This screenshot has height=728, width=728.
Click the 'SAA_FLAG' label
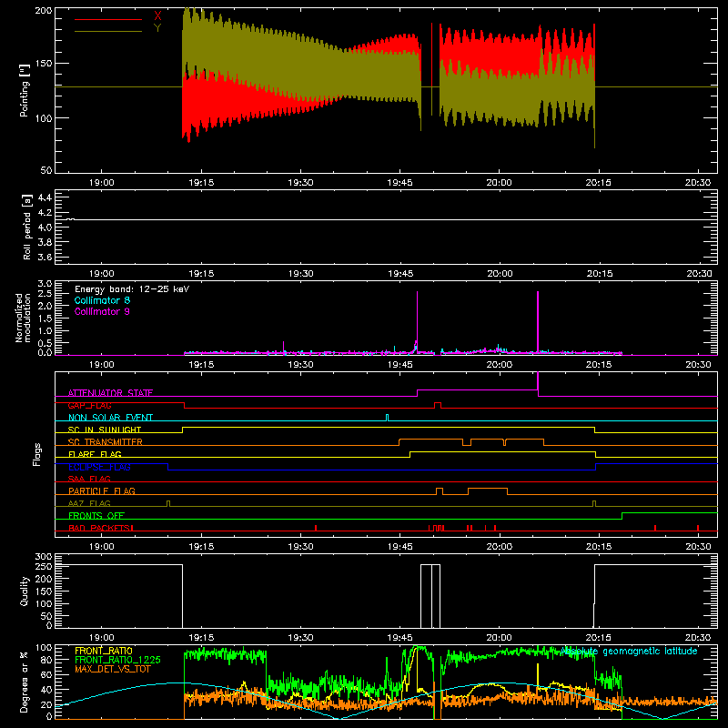[89, 479]
